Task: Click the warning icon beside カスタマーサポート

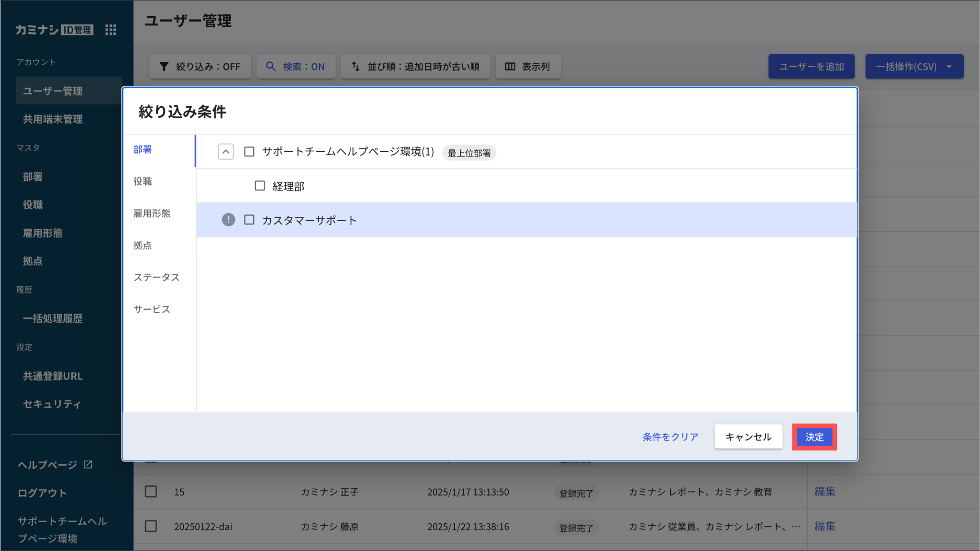Action: point(228,220)
